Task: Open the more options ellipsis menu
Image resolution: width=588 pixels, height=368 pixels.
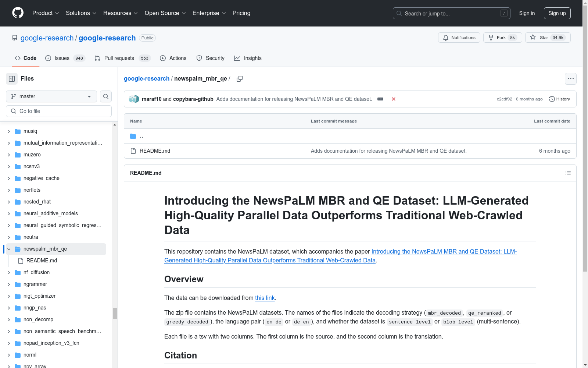Action: pyautogui.click(x=570, y=79)
